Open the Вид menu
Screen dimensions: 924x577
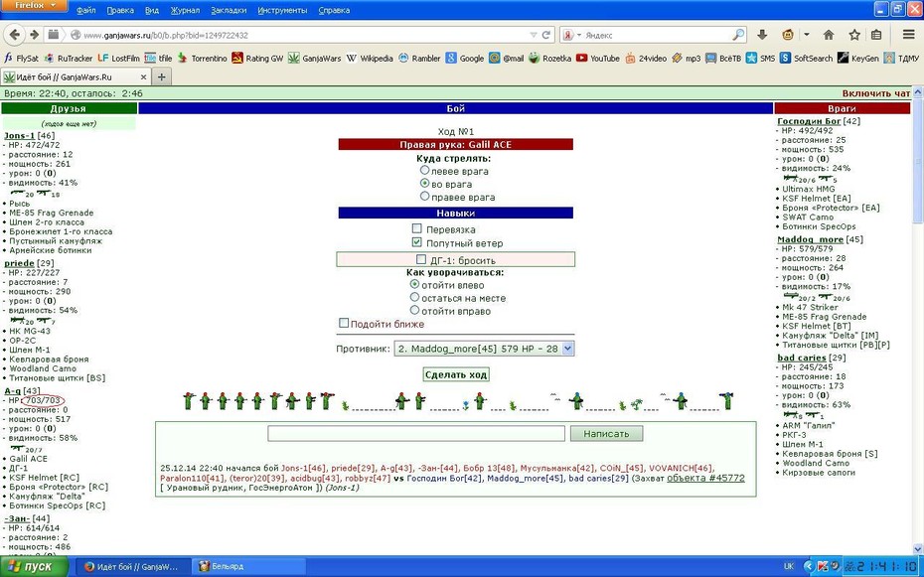(151, 10)
